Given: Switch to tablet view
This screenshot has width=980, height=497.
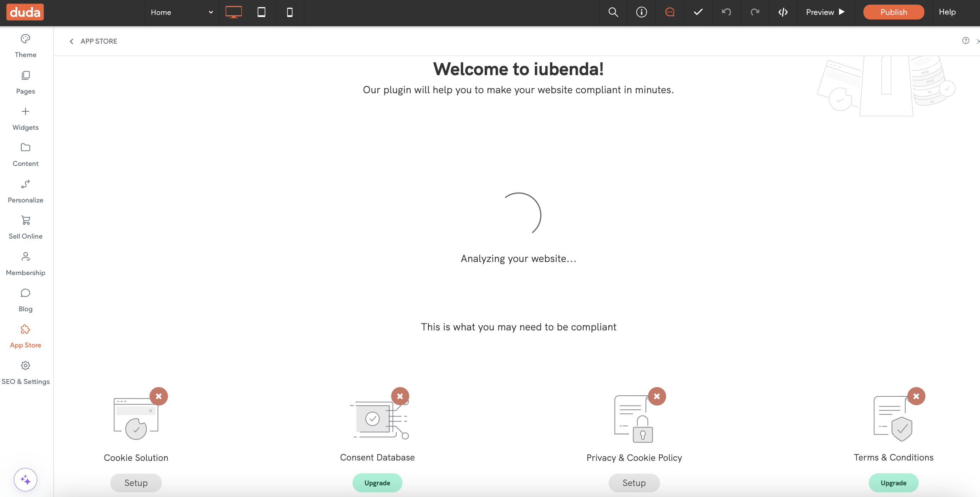Looking at the screenshot, I should pos(261,12).
